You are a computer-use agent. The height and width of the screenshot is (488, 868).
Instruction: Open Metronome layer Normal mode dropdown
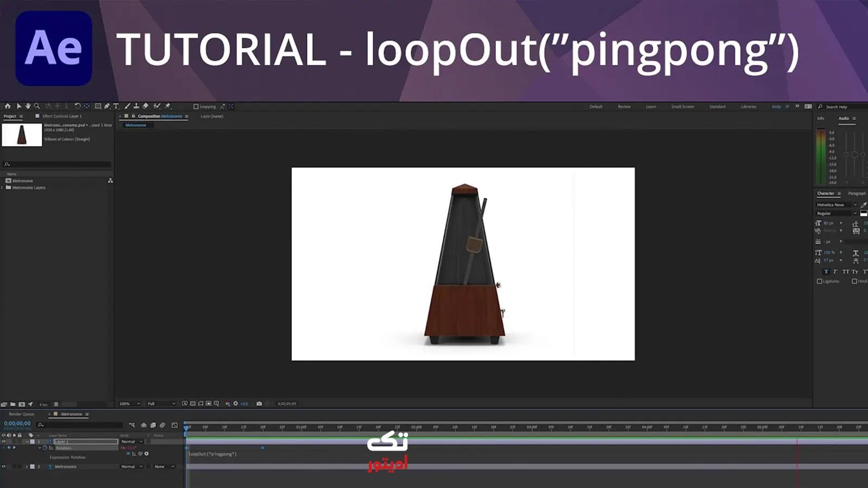[x=132, y=466]
